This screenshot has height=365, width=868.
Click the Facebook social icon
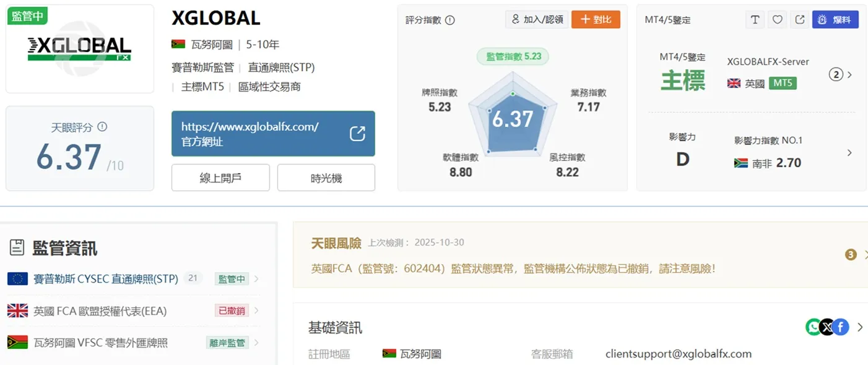coord(840,327)
